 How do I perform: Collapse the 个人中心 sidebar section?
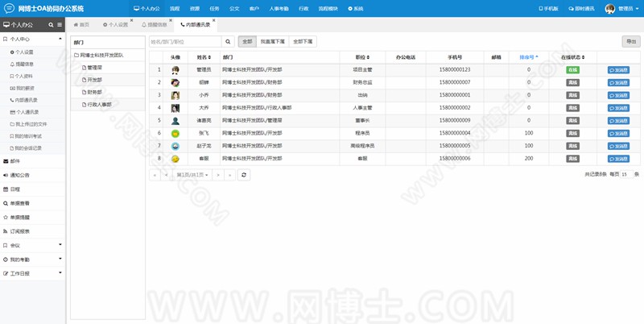(x=32, y=39)
